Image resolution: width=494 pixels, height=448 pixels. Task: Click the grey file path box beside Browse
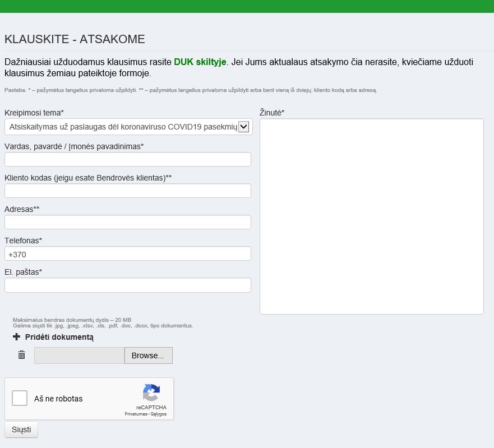point(79,355)
